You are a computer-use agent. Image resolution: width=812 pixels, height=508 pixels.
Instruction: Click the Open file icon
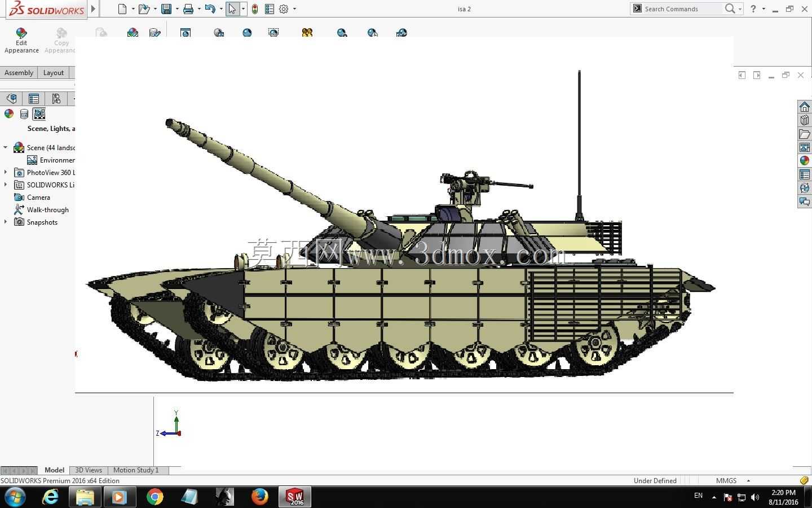point(144,9)
